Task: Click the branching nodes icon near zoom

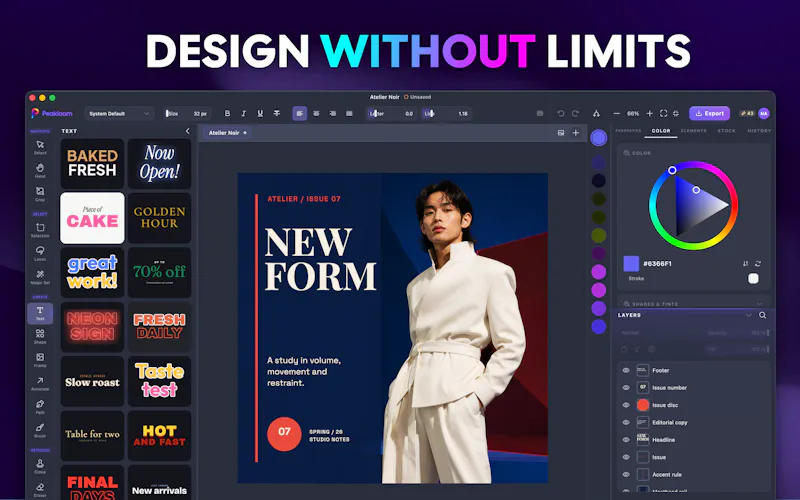Action: pos(596,113)
